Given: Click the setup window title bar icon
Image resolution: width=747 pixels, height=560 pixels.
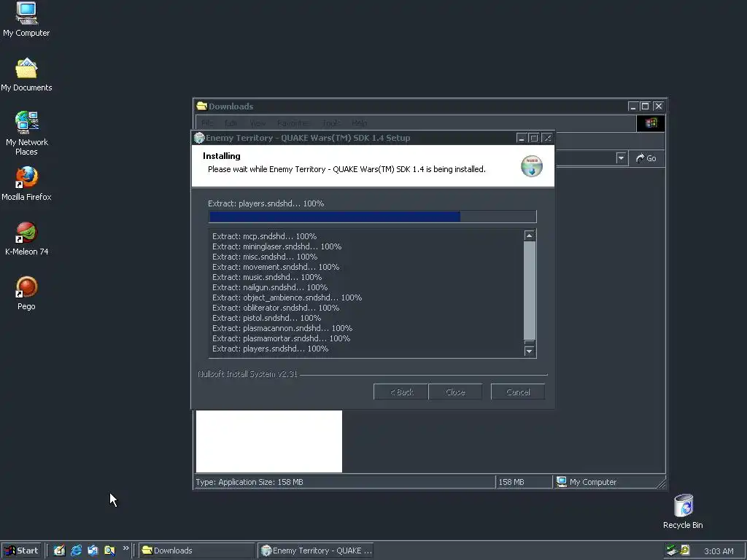Looking at the screenshot, I should coord(199,138).
